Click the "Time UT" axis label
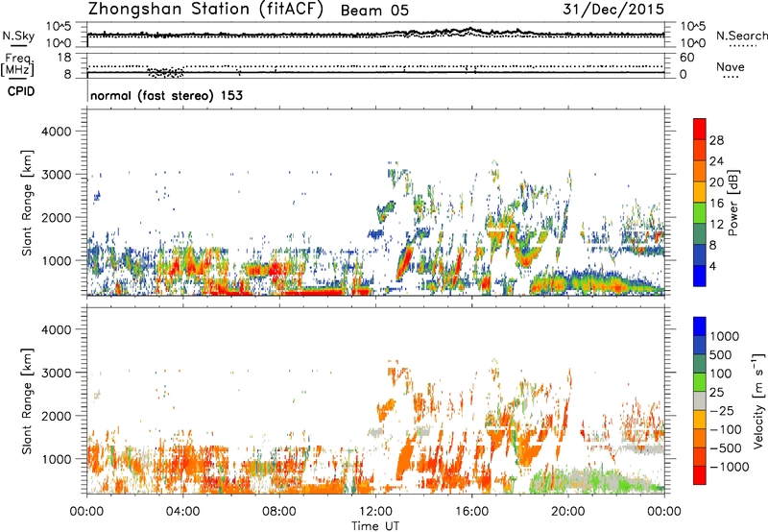 375,525
